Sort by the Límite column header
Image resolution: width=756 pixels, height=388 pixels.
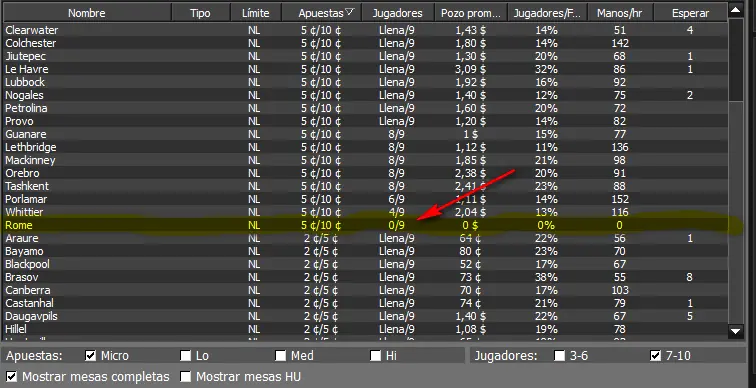256,13
